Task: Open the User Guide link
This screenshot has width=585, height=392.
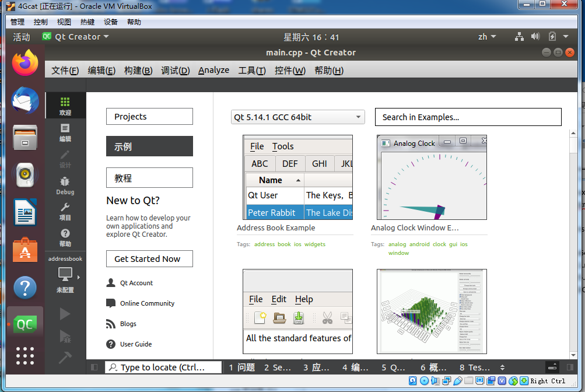Action: pyautogui.click(x=129, y=344)
